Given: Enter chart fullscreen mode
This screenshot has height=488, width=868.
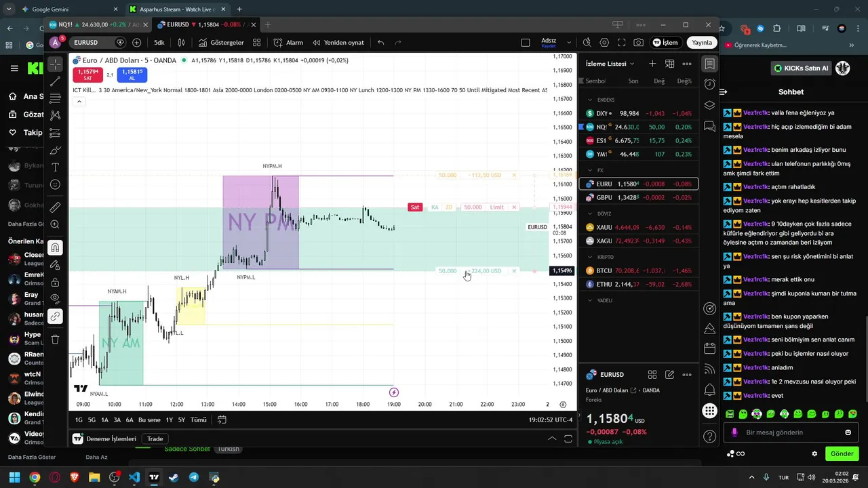Looking at the screenshot, I should (x=621, y=43).
